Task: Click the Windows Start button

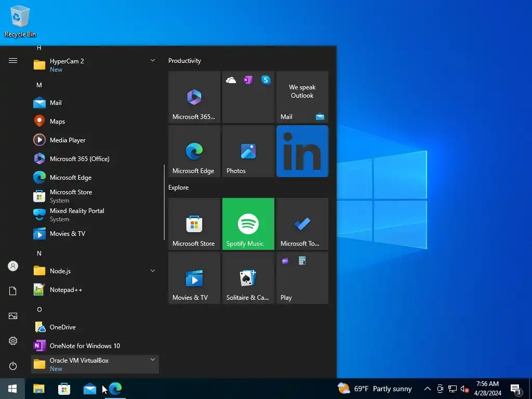Action: tap(12, 389)
